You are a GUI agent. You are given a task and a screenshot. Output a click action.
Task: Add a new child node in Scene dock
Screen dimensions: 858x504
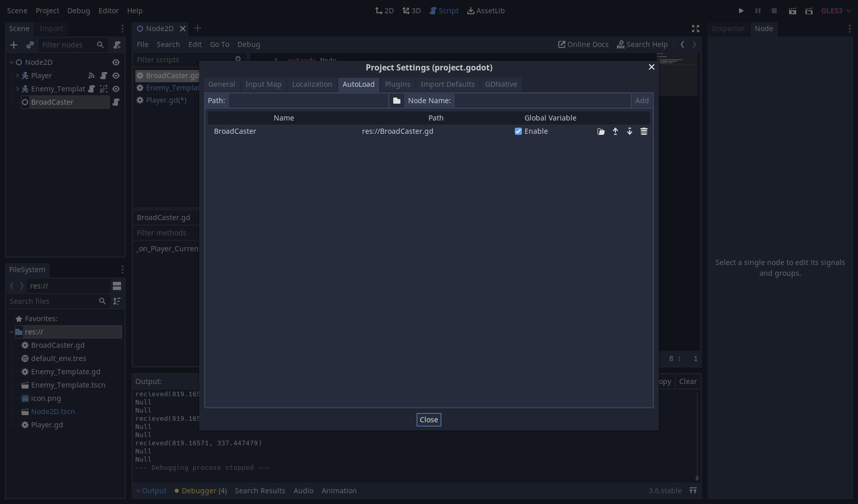[x=14, y=45]
